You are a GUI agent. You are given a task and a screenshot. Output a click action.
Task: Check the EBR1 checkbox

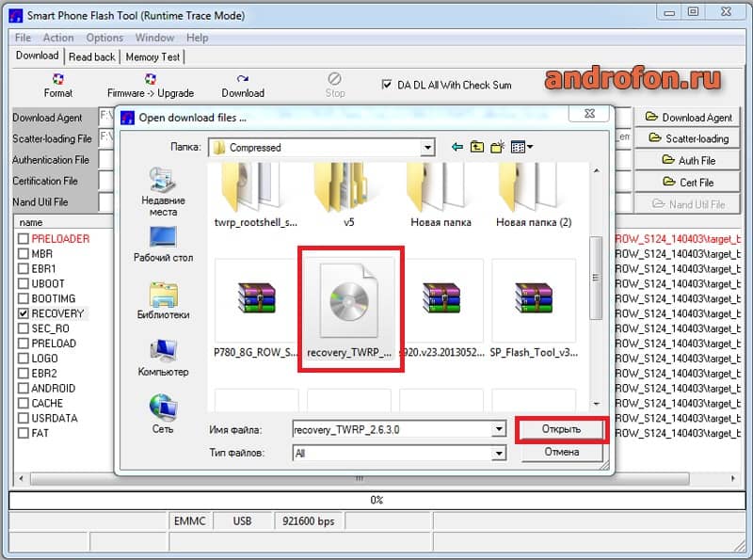(x=23, y=268)
